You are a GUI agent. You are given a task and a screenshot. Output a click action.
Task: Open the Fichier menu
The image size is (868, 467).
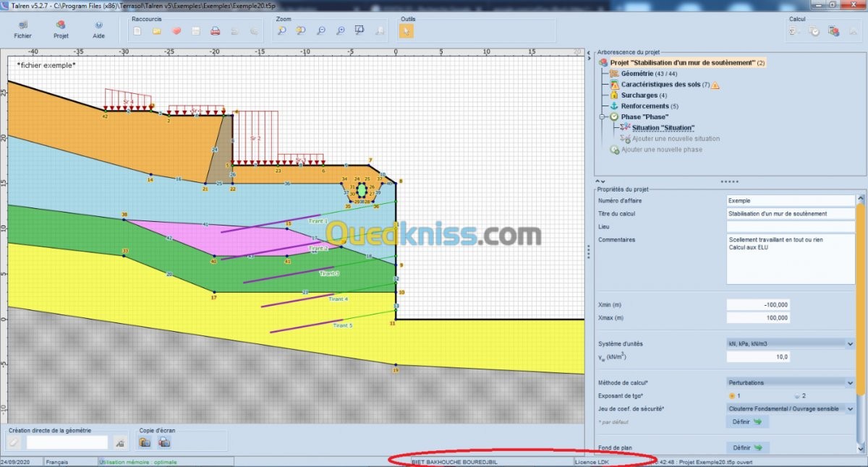coord(23,29)
